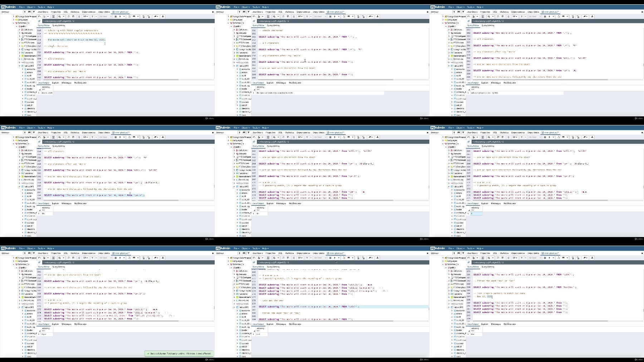Click Find magnifier icon in top-left frame
644x362 pixels.
(x=59, y=16)
